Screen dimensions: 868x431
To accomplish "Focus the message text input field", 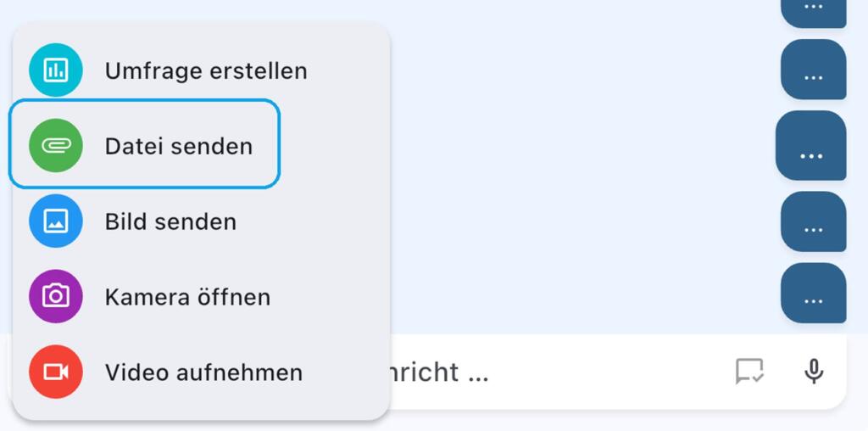I will coord(554,372).
